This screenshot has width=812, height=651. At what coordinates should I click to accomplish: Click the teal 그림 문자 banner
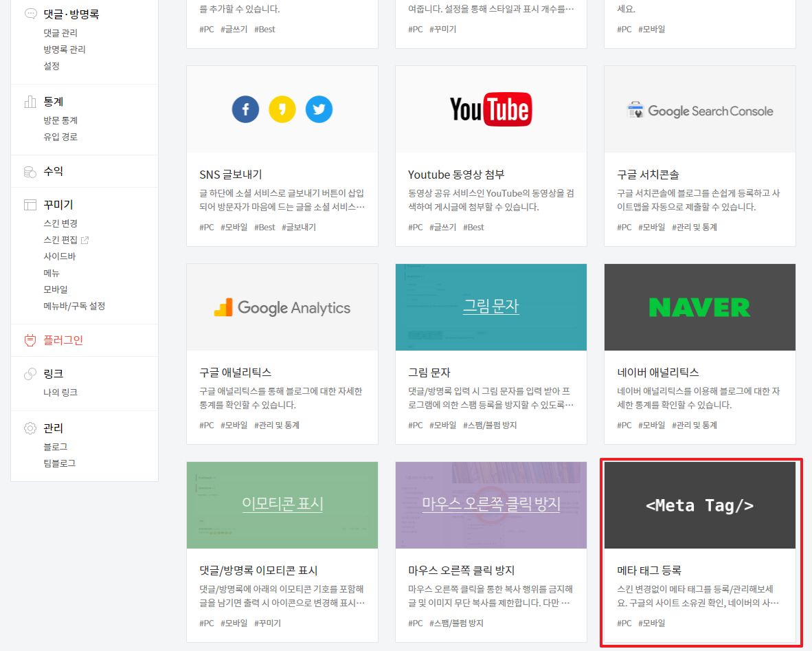(491, 307)
